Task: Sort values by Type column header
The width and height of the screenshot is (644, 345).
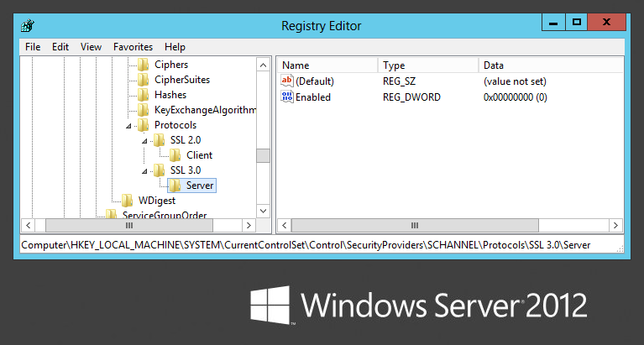Action: 428,65
